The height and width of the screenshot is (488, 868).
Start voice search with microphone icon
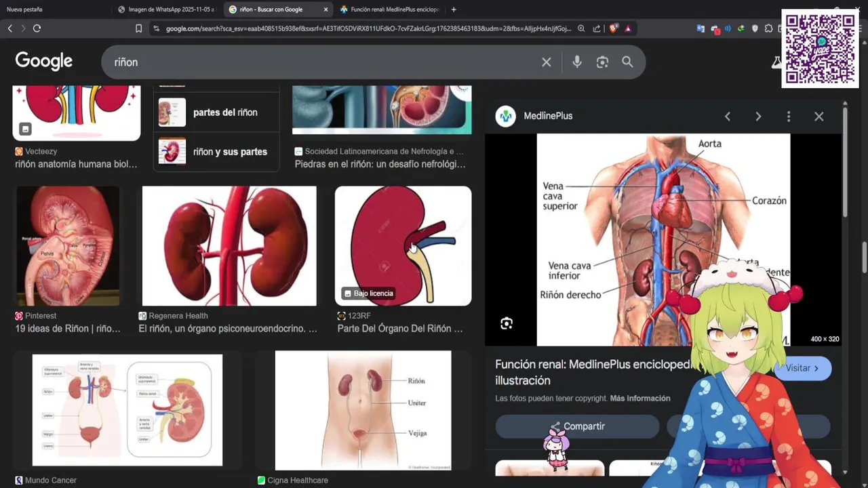577,62
